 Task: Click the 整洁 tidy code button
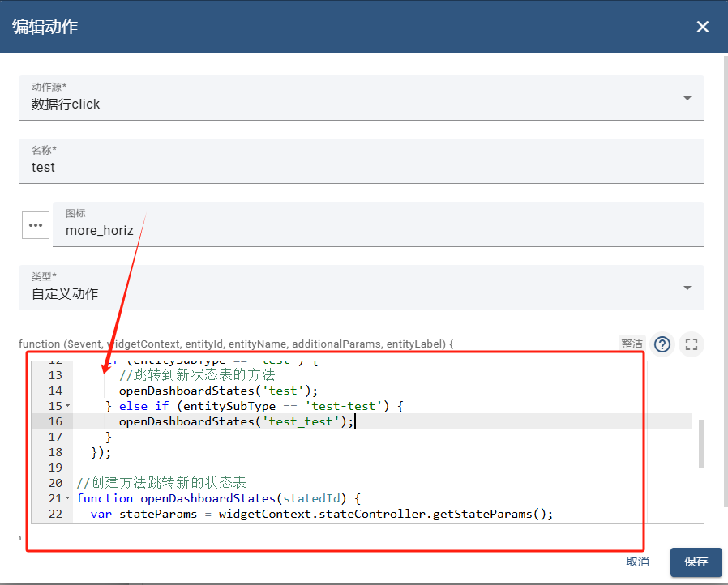632,344
